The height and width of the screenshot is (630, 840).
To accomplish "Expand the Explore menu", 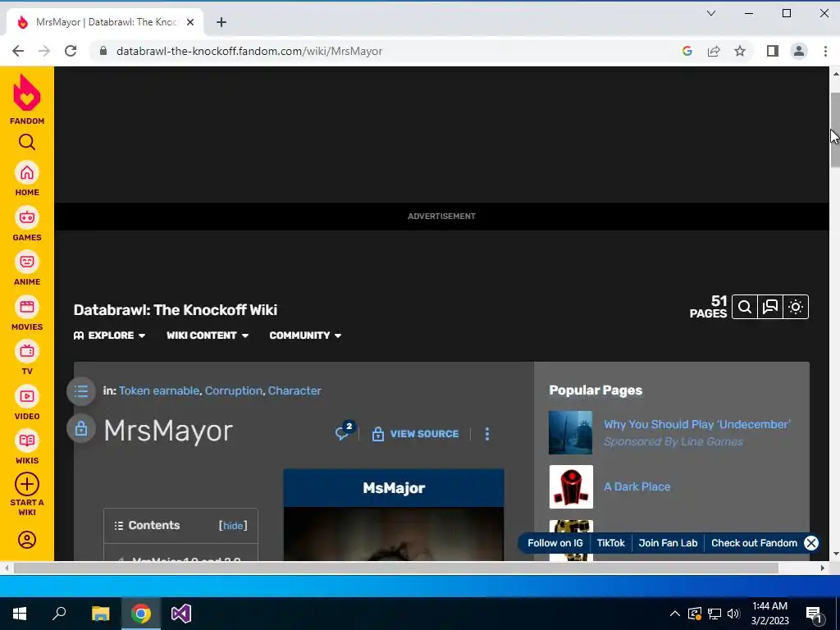I will (109, 336).
